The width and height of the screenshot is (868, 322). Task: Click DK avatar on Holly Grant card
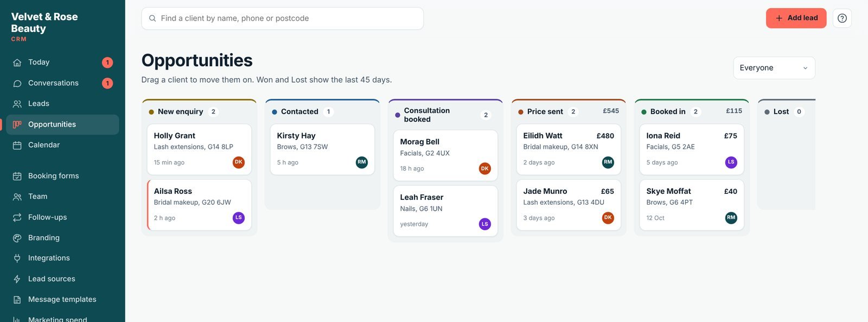click(x=239, y=162)
